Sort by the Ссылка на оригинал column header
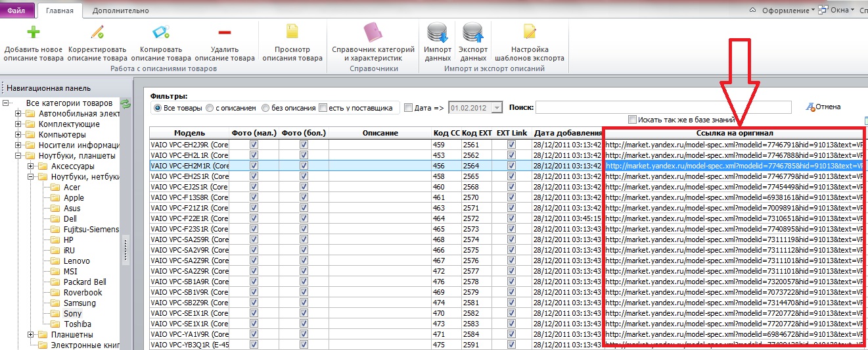868x350 pixels. pos(733,133)
